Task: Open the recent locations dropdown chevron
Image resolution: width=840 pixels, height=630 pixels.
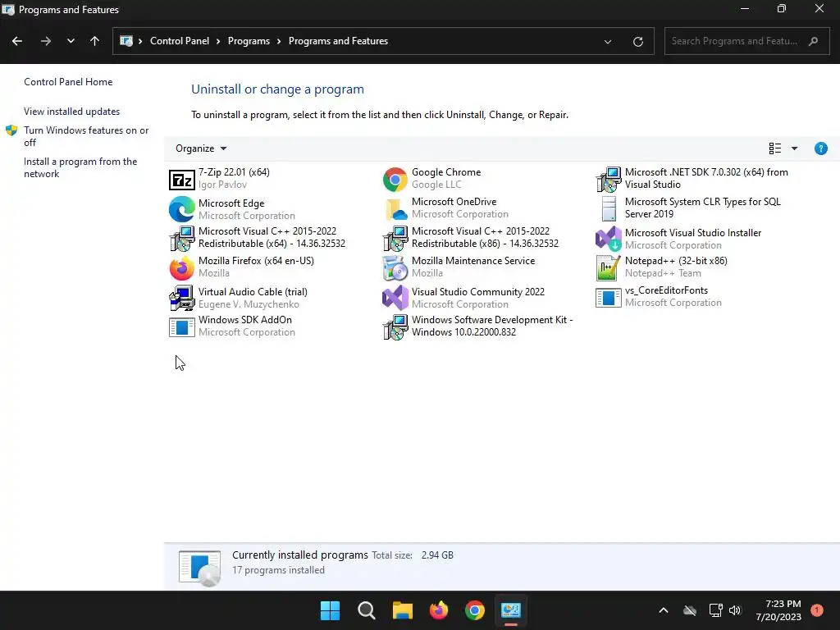Action: click(x=71, y=41)
